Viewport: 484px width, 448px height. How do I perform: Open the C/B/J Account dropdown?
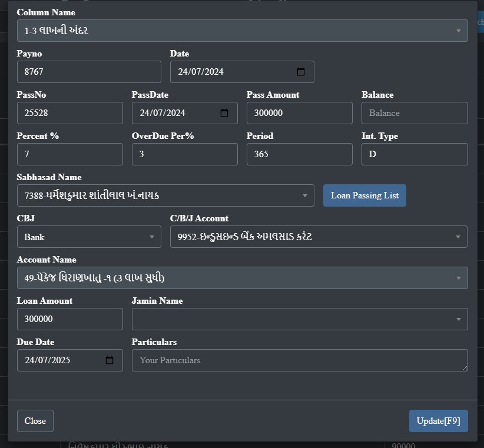458,237
